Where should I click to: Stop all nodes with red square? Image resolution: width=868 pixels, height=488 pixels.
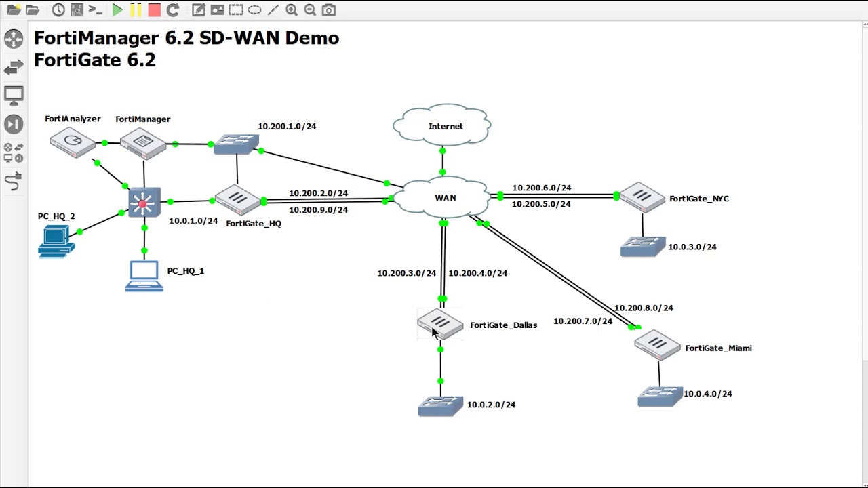click(154, 10)
